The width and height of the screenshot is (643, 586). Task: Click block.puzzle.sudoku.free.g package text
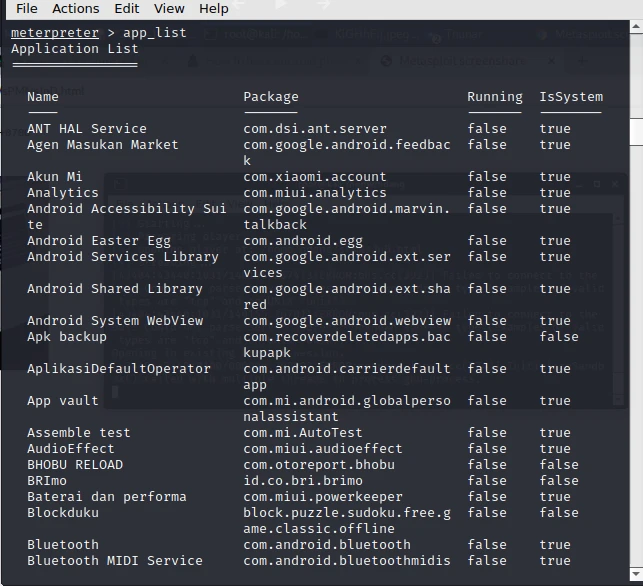tap(347, 513)
